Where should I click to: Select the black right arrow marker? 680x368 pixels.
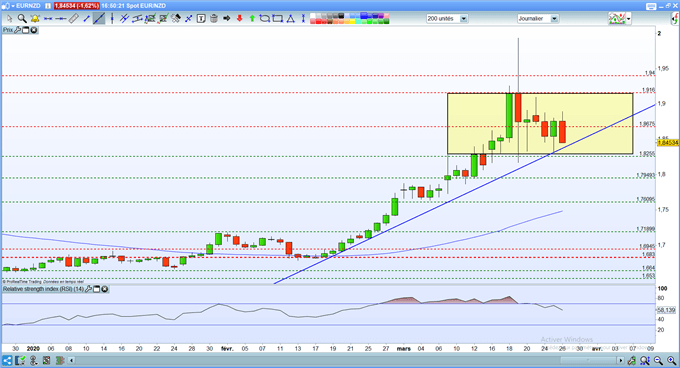coord(226,19)
